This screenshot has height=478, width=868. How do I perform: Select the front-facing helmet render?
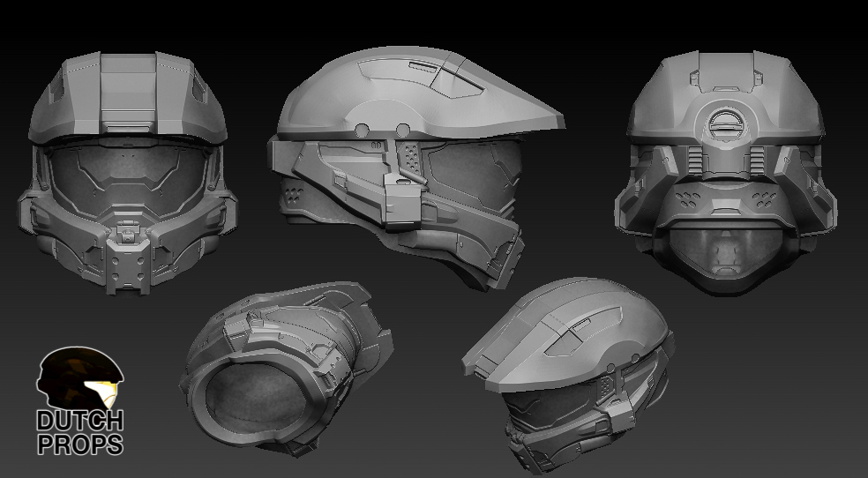pyautogui.click(x=127, y=173)
